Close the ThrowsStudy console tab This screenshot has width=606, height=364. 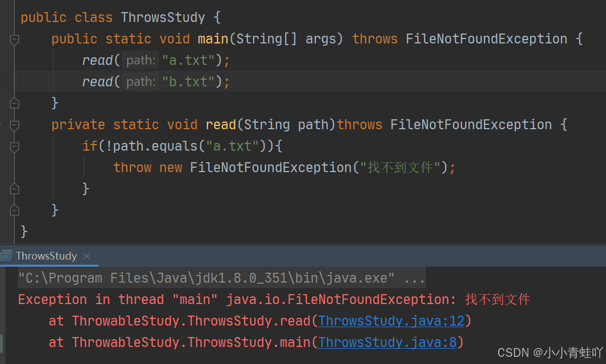pyautogui.click(x=86, y=256)
